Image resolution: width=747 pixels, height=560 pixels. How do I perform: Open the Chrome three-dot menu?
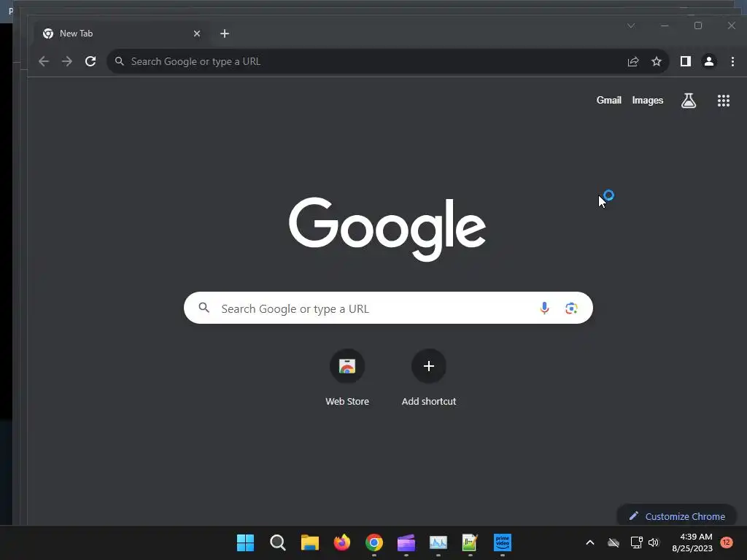click(x=732, y=61)
